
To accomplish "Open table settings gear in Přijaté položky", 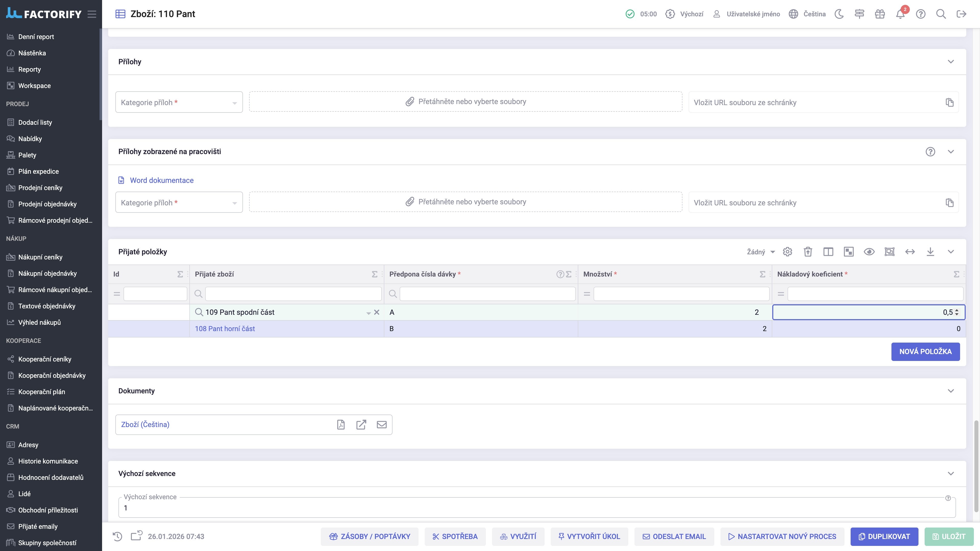I will coord(788,252).
